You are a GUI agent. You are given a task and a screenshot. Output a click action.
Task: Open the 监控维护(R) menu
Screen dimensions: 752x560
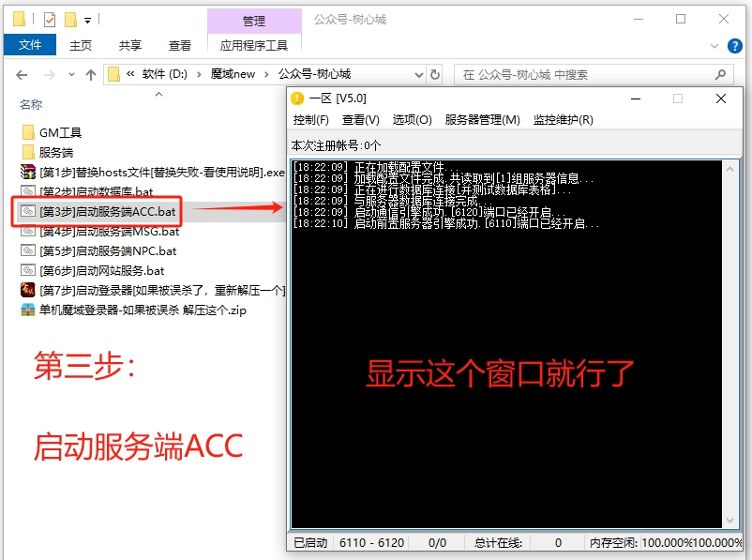[x=563, y=119]
